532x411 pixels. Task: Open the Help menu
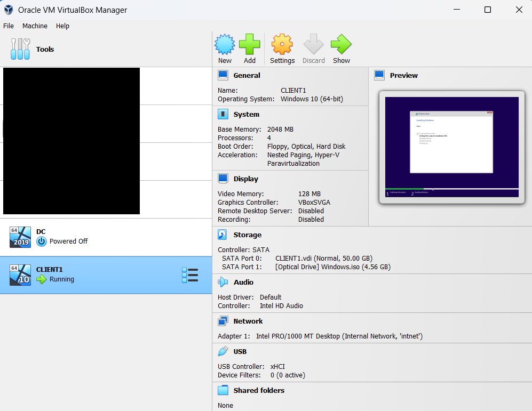(x=62, y=26)
